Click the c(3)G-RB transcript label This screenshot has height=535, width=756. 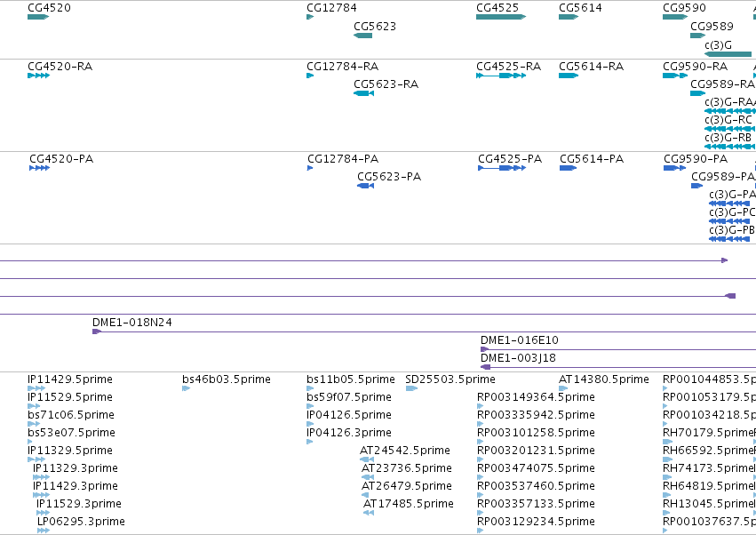[728, 138]
